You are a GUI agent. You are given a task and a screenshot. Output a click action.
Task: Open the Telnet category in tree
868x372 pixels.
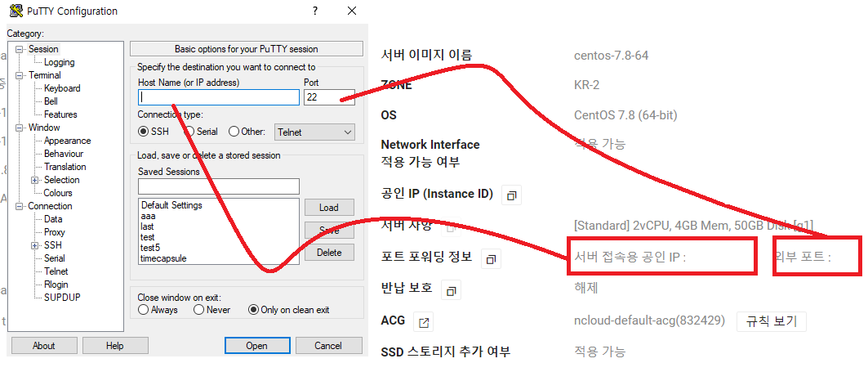(56, 271)
